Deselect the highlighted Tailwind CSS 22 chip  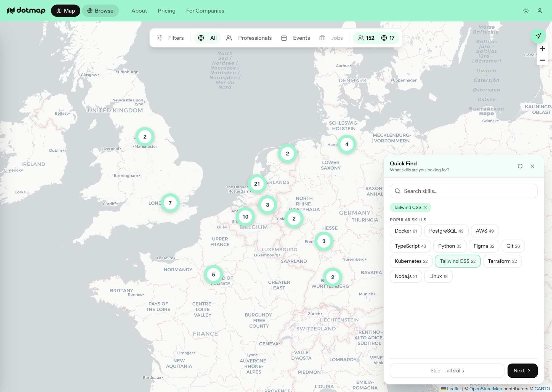coord(457,261)
